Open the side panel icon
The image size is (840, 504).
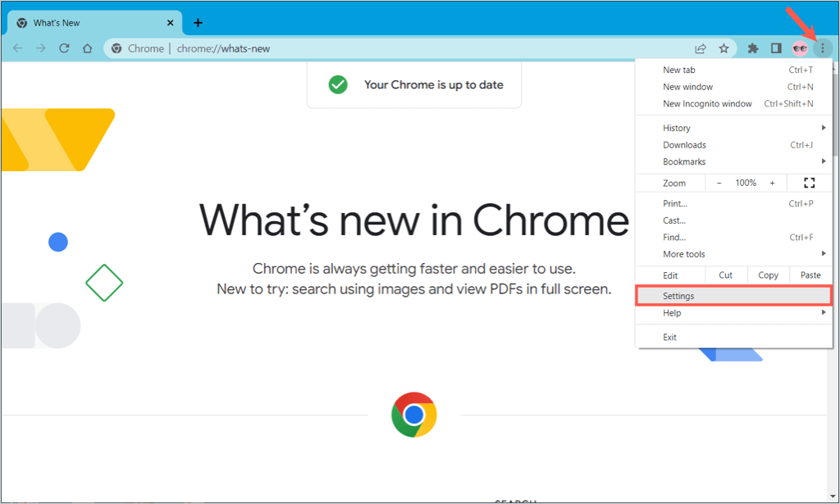776,48
